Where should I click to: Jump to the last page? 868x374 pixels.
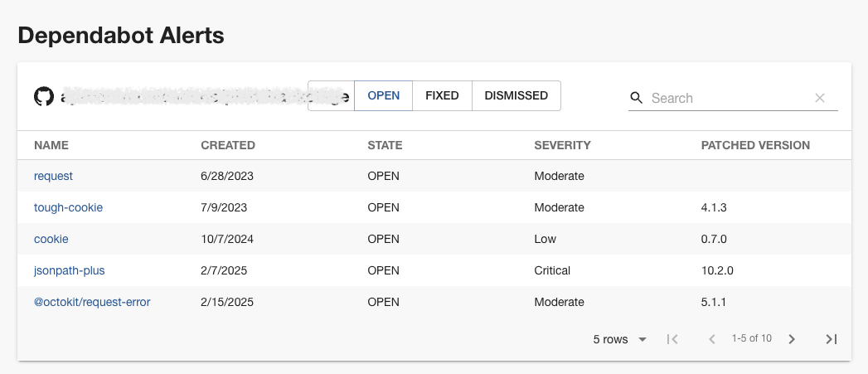coord(831,339)
